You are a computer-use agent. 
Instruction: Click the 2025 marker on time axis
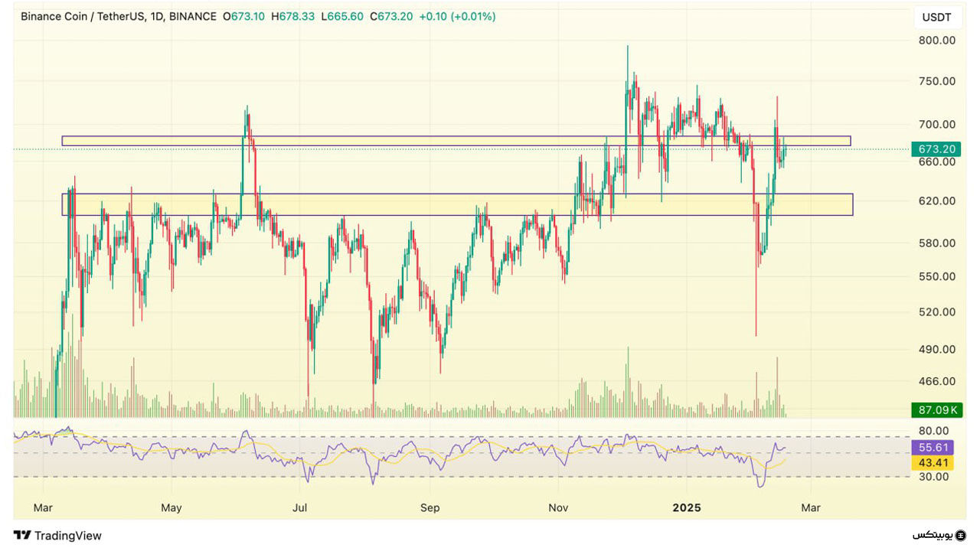[686, 507]
